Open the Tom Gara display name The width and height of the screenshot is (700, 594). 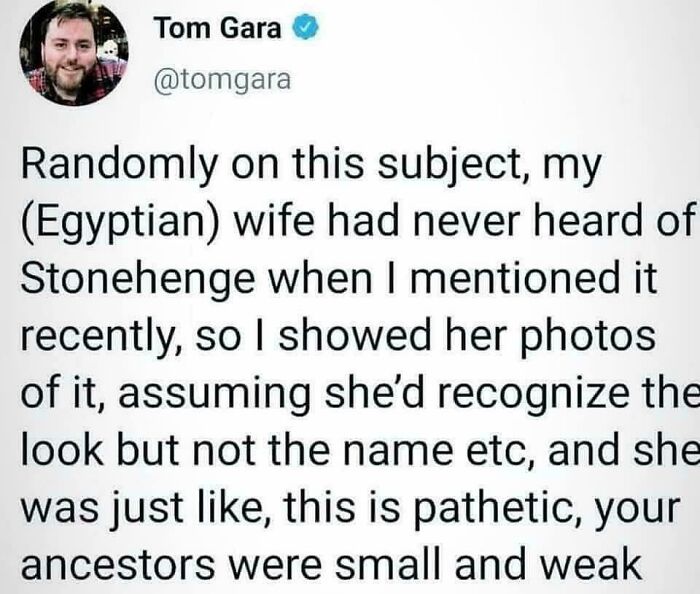pyautogui.click(x=216, y=30)
